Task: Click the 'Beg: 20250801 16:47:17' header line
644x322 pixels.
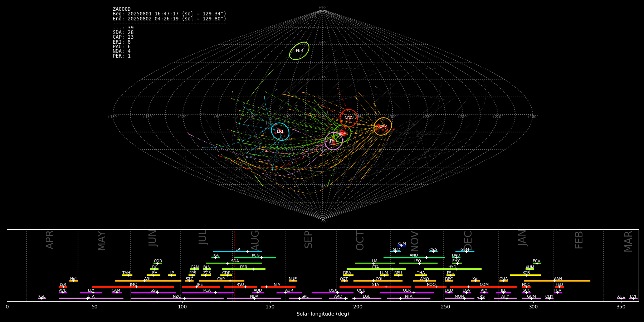Action: pyautogui.click(x=170, y=14)
